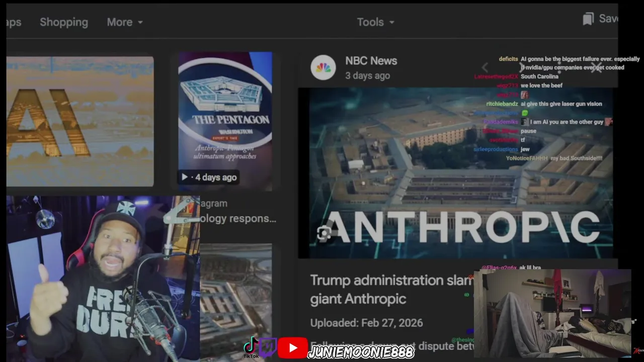Click the '3 days ago' timestamp

pyautogui.click(x=367, y=76)
